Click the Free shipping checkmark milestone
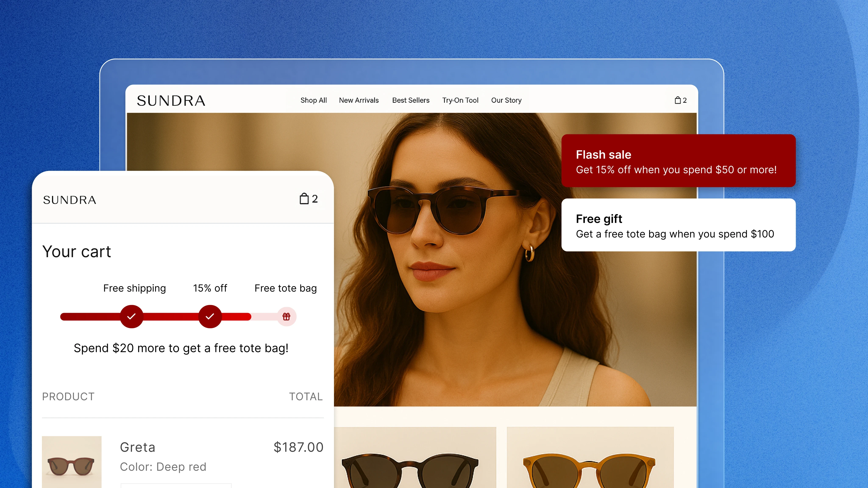This screenshot has width=868, height=488. (131, 317)
